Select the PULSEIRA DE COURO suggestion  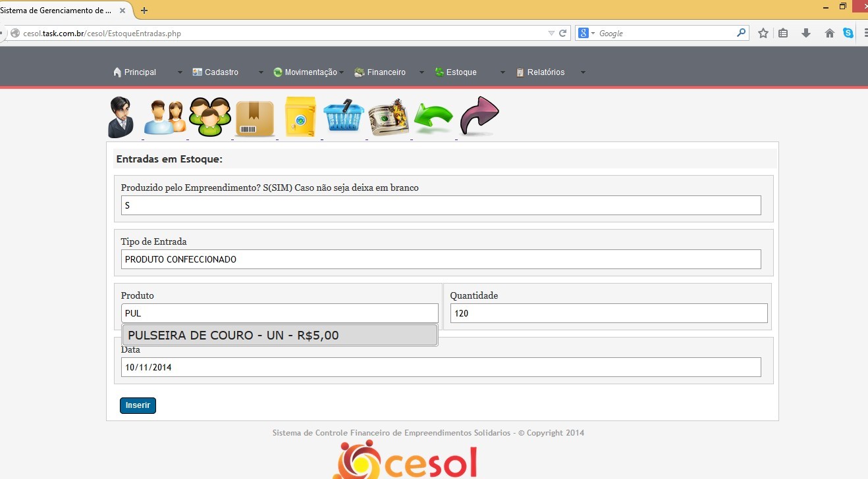tap(279, 336)
